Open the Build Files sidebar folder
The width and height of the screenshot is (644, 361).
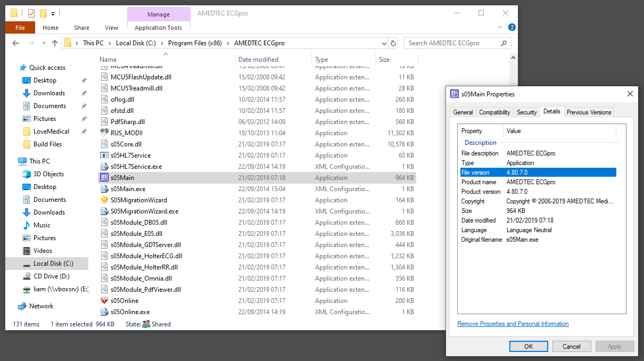(47, 144)
